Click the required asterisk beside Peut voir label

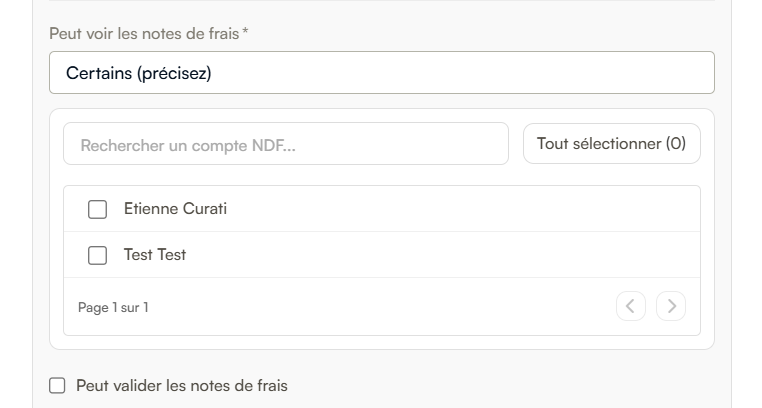pos(245,32)
